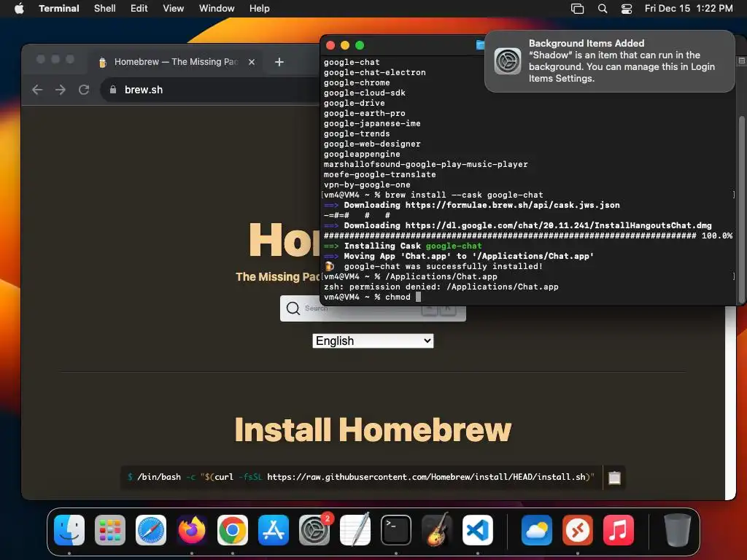Click the vpn-by-google-one line in Terminal
Screen dimensions: 747x560
click(x=367, y=184)
